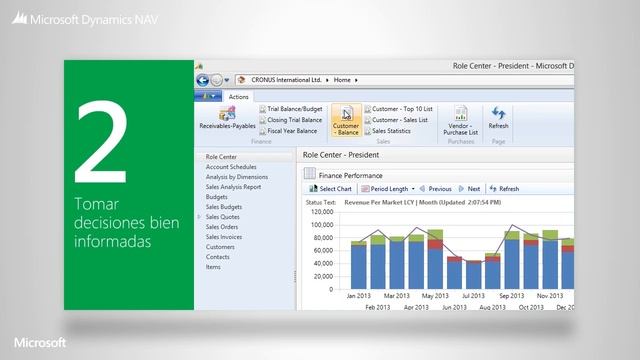Click the Sep 2013 chart bar
The height and width of the screenshot is (360, 640).
click(512, 260)
